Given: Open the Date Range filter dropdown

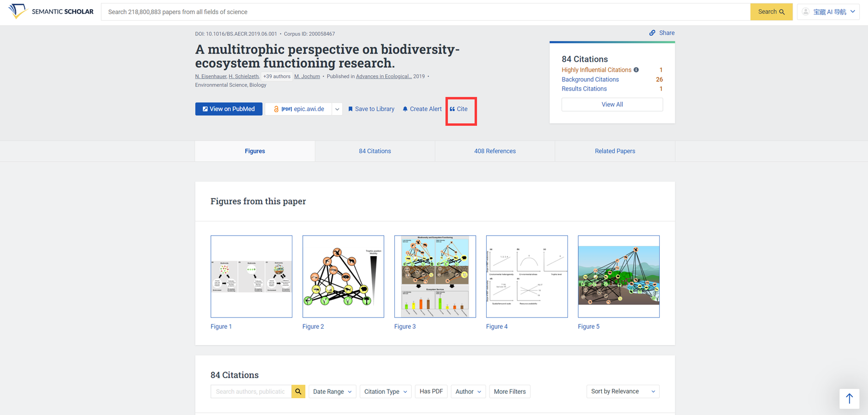Looking at the screenshot, I should [x=333, y=392].
